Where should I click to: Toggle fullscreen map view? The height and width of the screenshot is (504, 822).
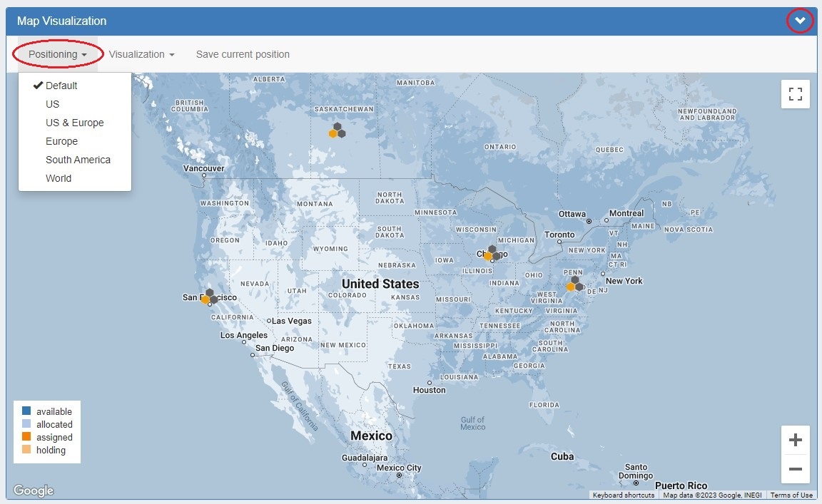click(796, 94)
